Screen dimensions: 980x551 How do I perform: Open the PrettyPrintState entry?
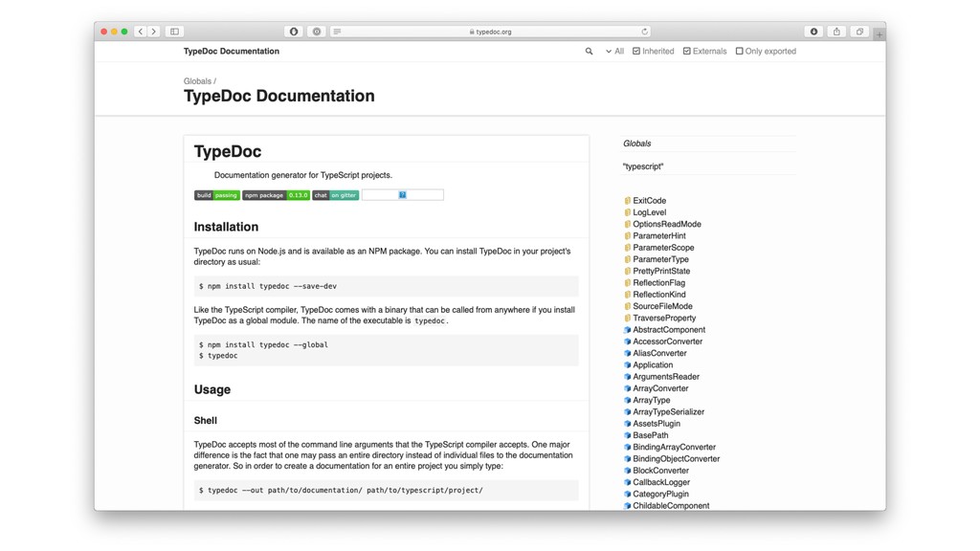(661, 271)
